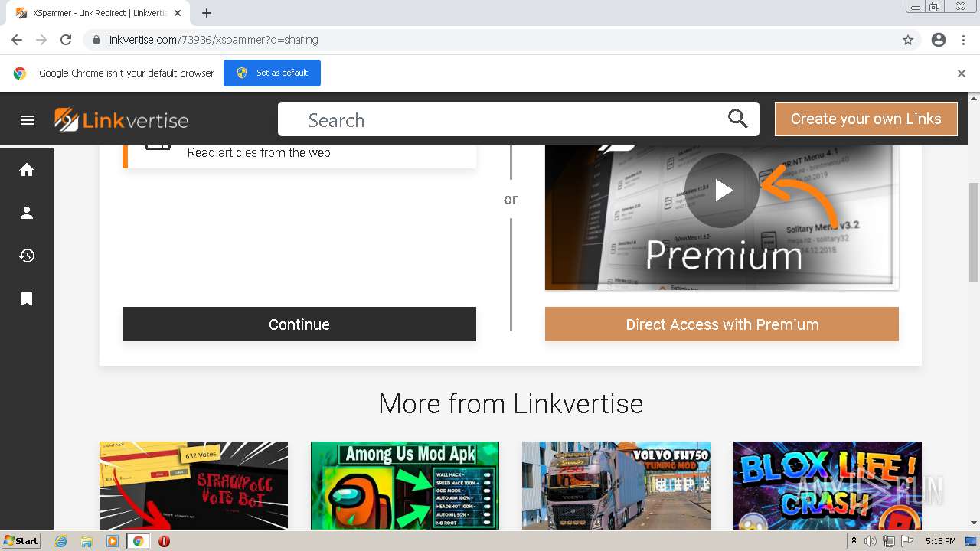Click the red Opera taskbar icon
Image resolution: width=980 pixels, height=551 pixels.
coord(164,541)
